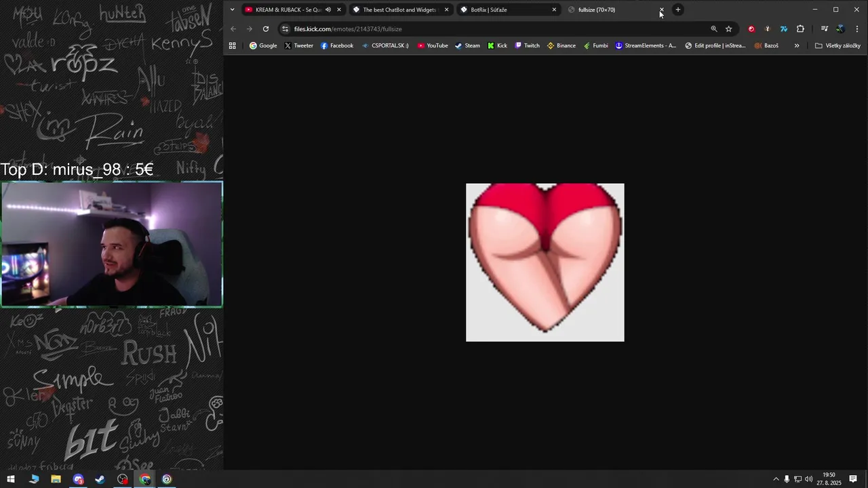Open the StreamElements bookmark

(x=646, y=46)
